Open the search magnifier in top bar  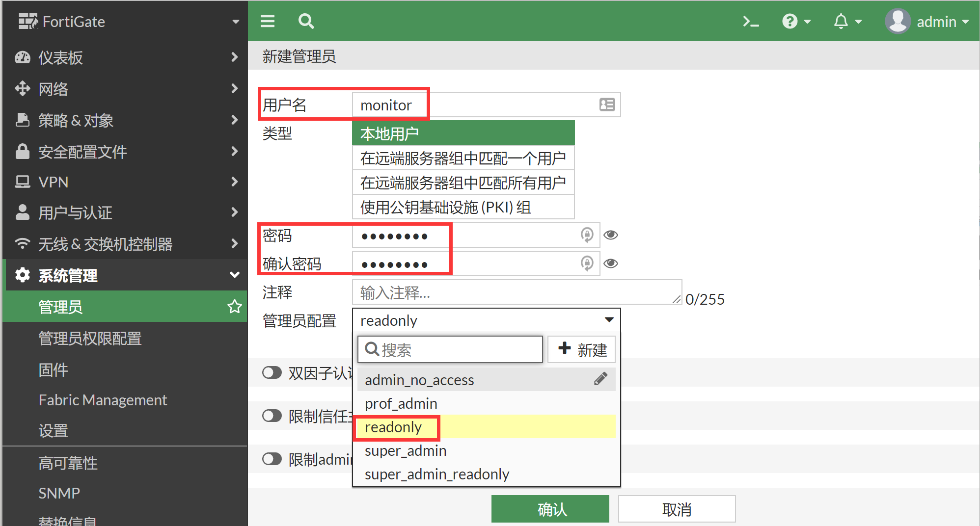pyautogui.click(x=306, y=21)
